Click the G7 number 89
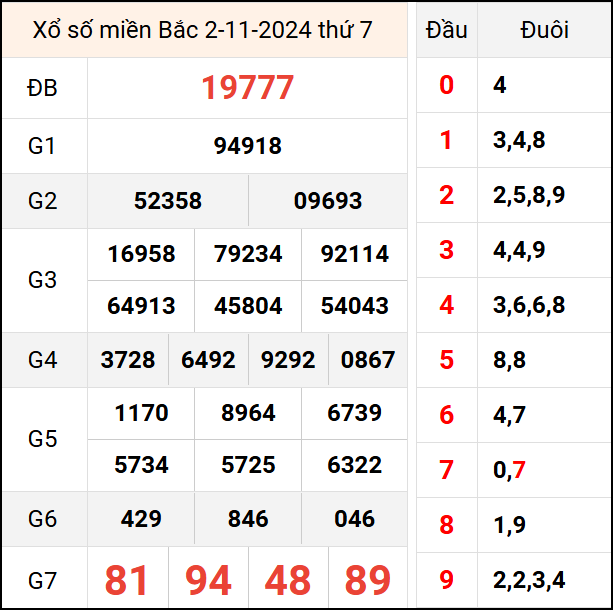The height and width of the screenshot is (610, 613). tap(368, 580)
